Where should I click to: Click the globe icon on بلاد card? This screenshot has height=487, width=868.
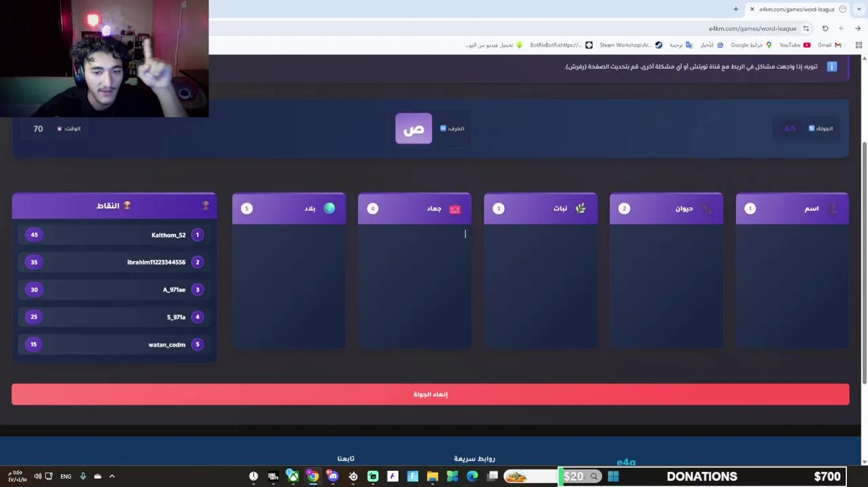329,208
